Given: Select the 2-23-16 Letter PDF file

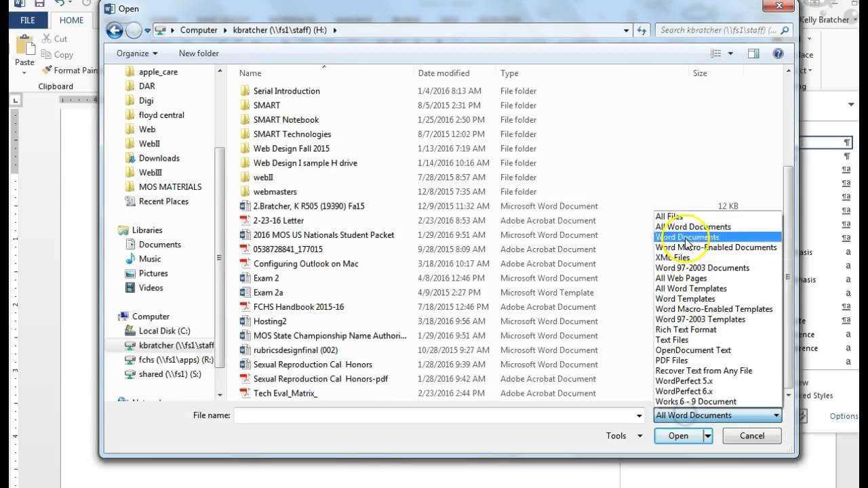Looking at the screenshot, I should [x=278, y=220].
